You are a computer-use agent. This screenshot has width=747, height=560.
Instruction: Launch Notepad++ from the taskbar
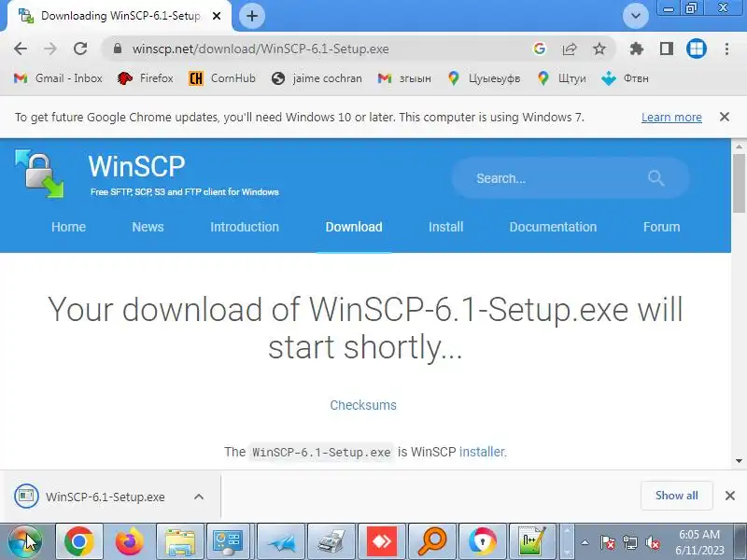[x=532, y=541]
